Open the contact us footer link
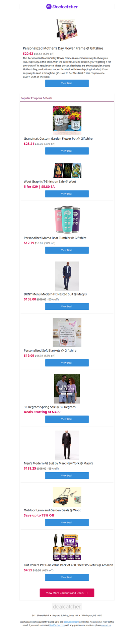134x644 pixels. click(x=106, y=625)
